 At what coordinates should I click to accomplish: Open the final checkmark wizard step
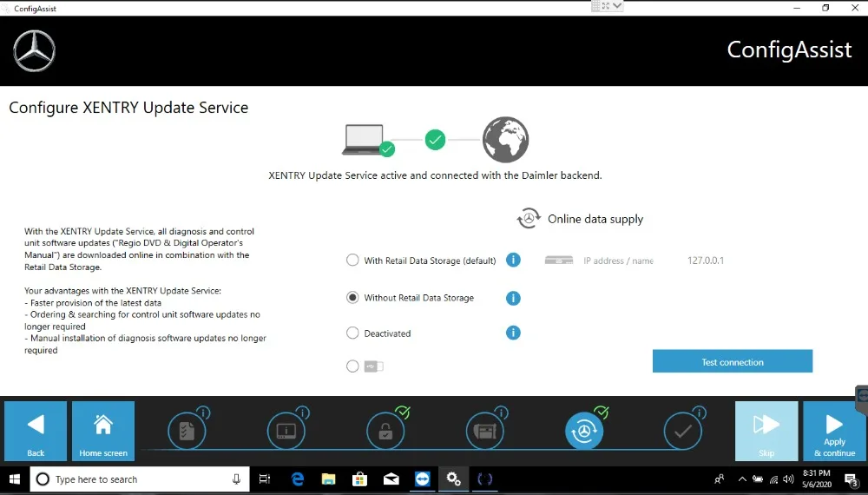click(x=683, y=430)
